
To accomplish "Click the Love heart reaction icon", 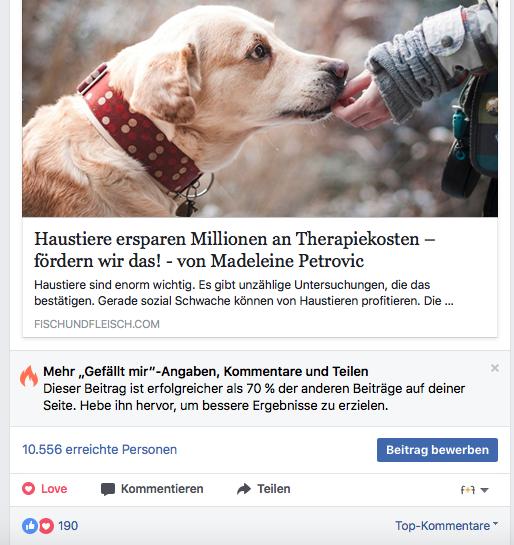I will (x=28, y=489).
